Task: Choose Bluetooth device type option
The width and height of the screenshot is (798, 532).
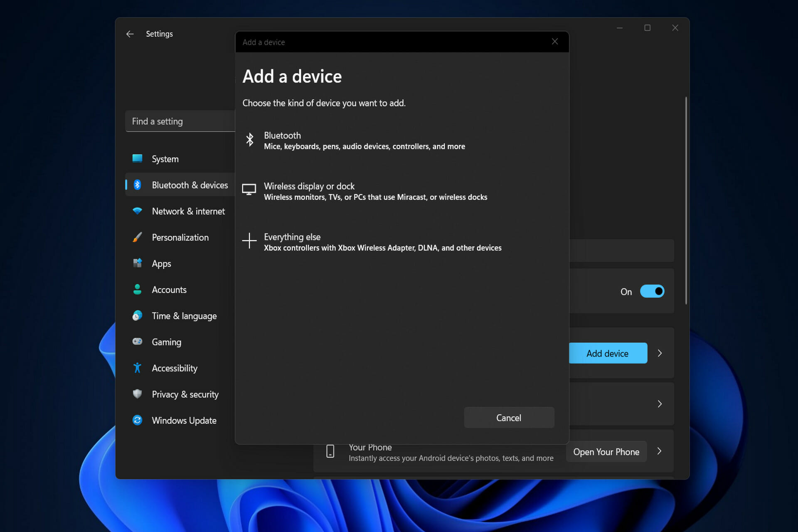Action: [402, 140]
